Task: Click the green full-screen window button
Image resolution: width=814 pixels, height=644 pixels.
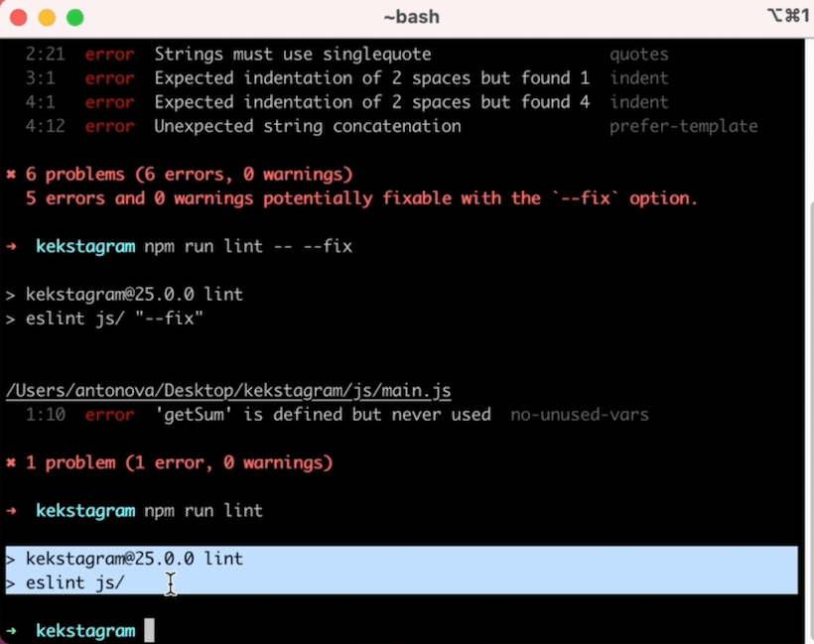Action: [74, 18]
